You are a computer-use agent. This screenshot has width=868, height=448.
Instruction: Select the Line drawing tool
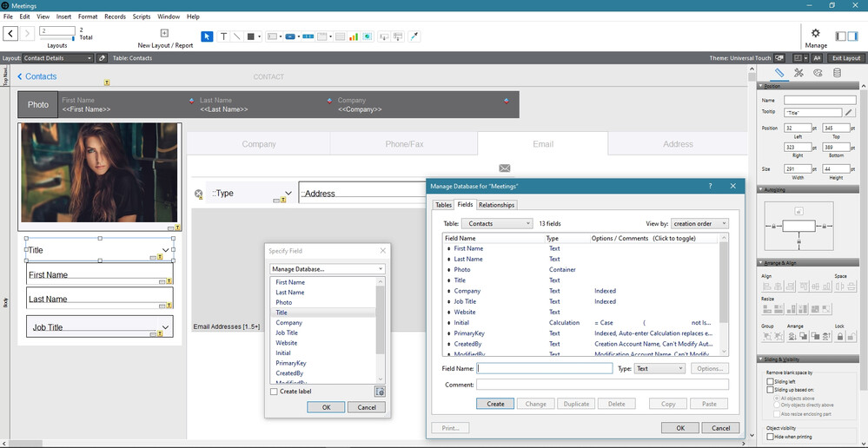click(236, 36)
